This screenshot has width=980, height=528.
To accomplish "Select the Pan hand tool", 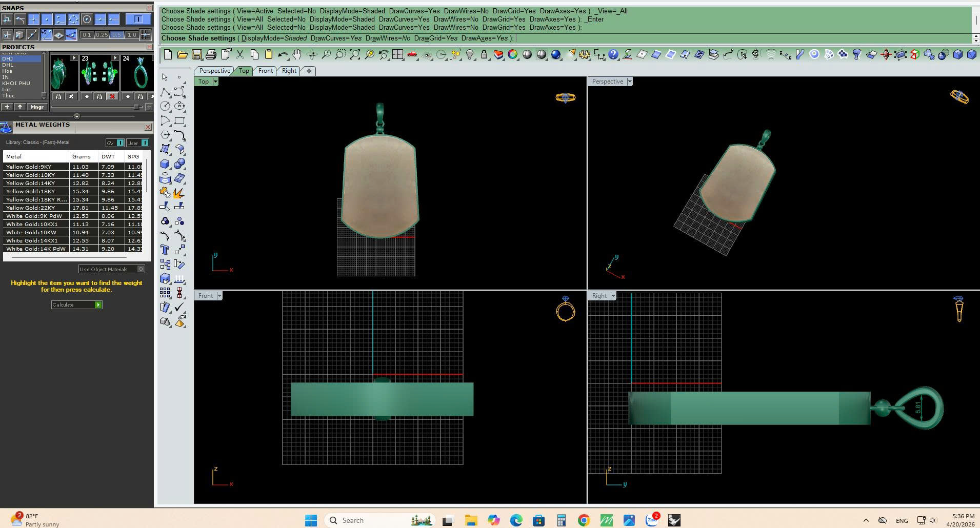I will (297, 54).
